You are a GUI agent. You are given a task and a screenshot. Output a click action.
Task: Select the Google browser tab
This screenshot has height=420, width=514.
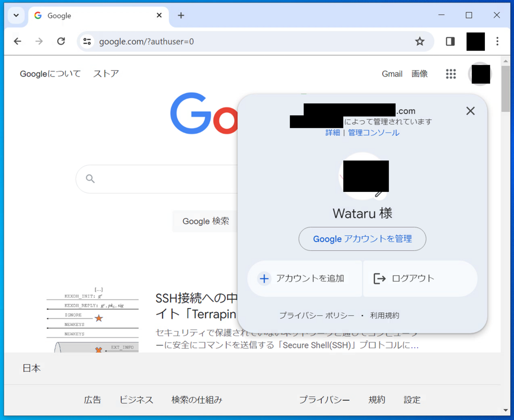[x=98, y=15]
